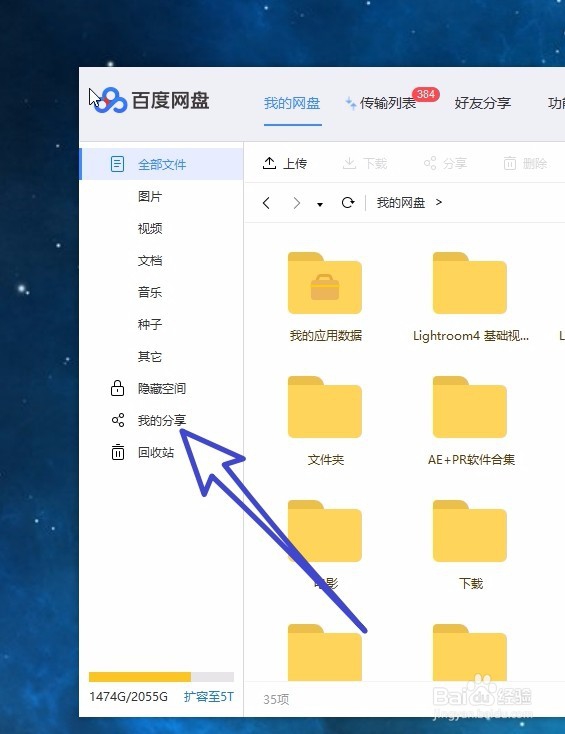Open the 图片 category
565x734 pixels.
pos(150,197)
